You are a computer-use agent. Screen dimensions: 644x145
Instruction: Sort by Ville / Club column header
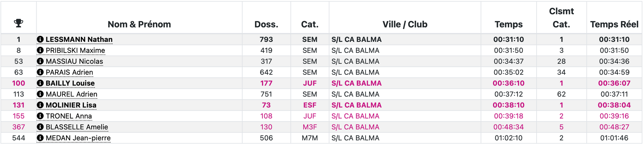(x=405, y=24)
